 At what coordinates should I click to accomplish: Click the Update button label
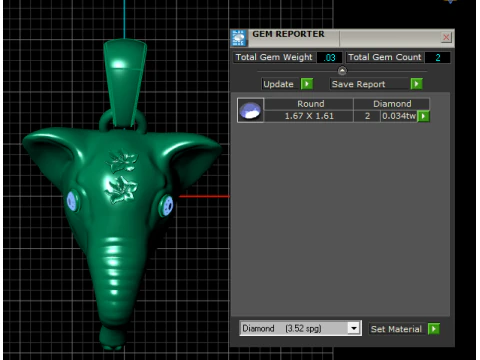(278, 84)
